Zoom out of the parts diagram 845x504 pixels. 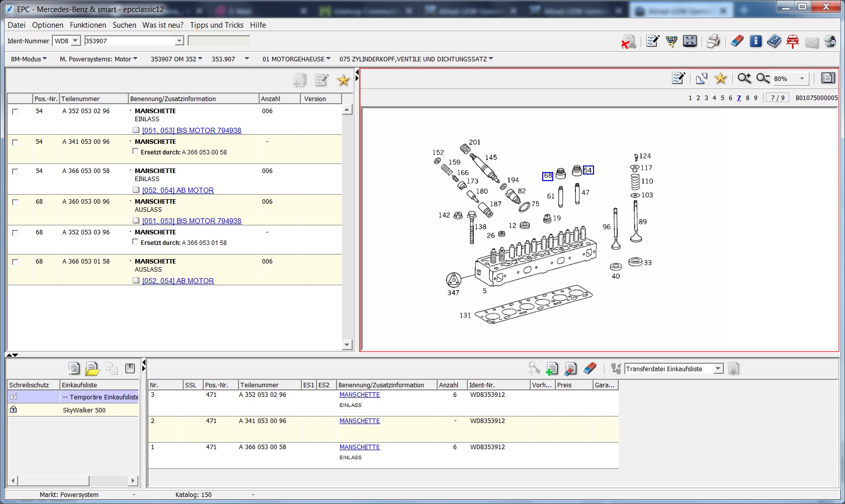click(763, 78)
